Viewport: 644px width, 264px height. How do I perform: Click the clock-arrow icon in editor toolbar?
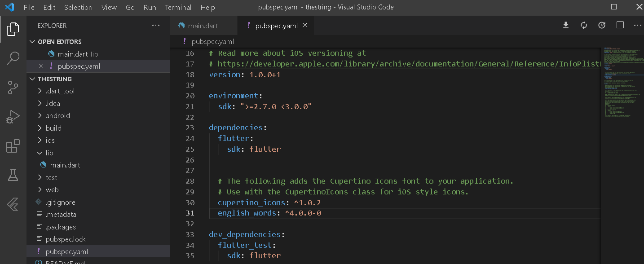[602, 25]
